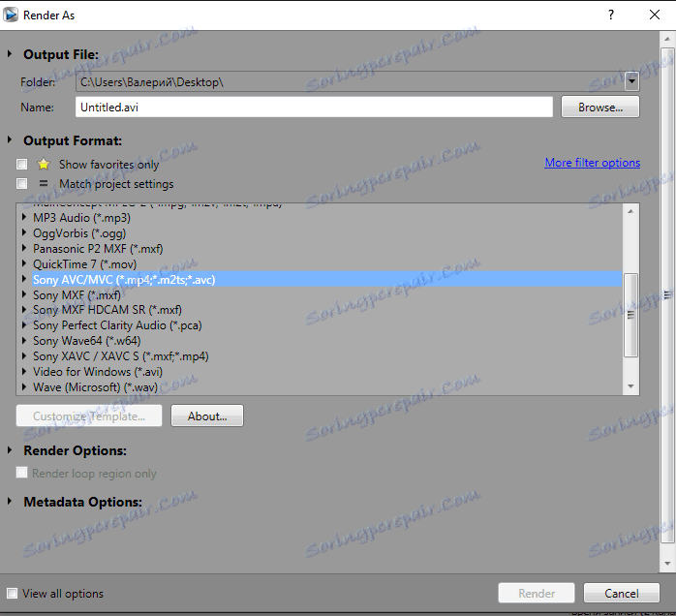The image size is (676, 616).
Task: Collapse the Output File section
Action: point(10,54)
